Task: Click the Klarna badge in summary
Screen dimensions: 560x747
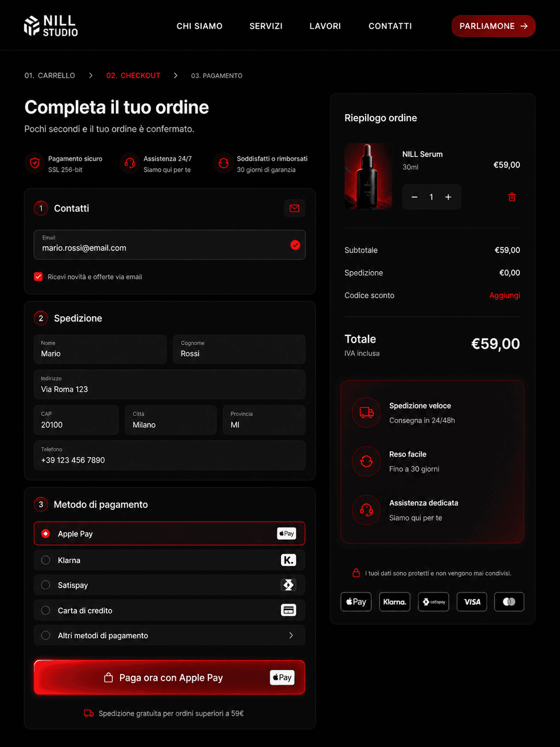Action: pyautogui.click(x=395, y=602)
